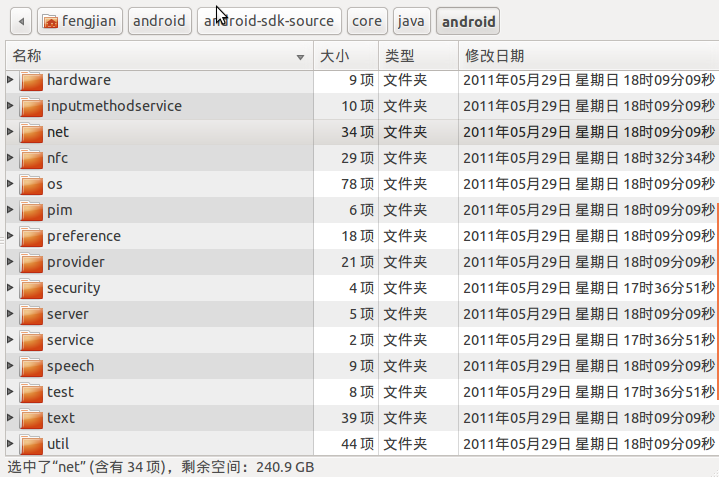Click the util folder icon
This screenshot has height=477, width=719.
(x=31, y=444)
